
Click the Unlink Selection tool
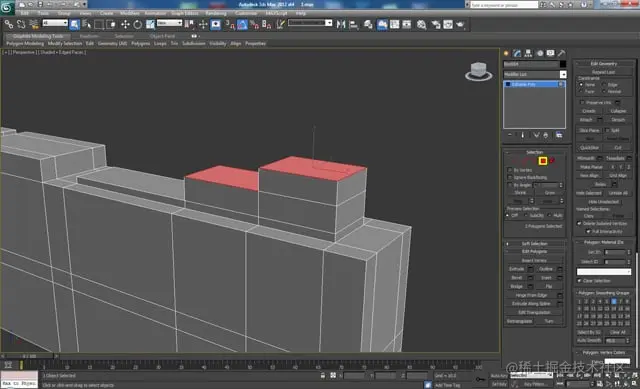tap(21, 24)
